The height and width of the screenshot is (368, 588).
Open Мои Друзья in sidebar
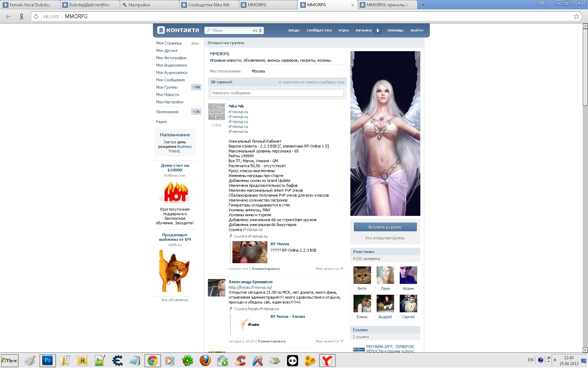click(167, 50)
